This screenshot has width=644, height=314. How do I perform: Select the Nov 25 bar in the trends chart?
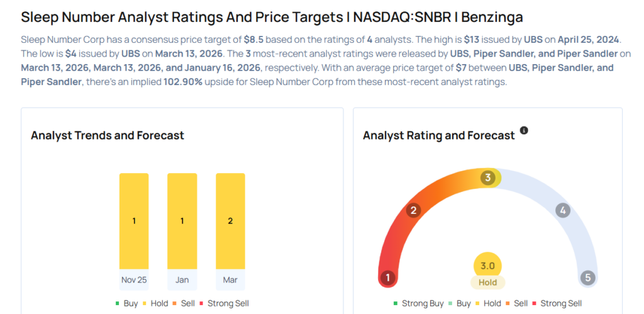134,221
